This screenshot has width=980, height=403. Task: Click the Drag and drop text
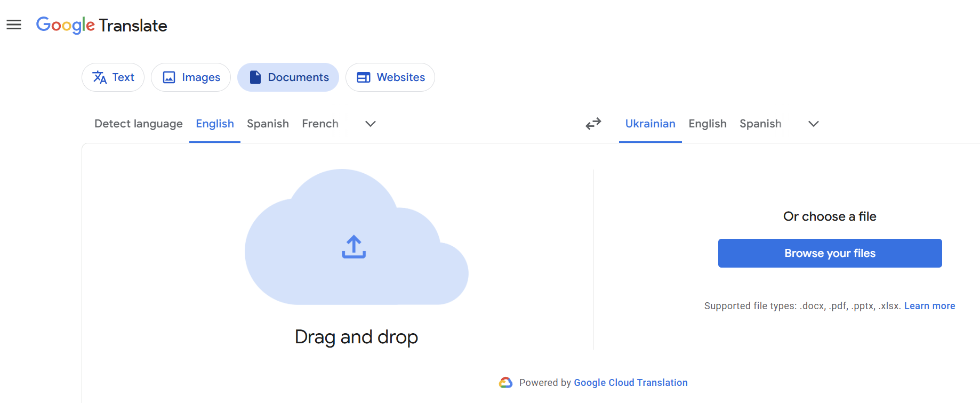pos(356,337)
